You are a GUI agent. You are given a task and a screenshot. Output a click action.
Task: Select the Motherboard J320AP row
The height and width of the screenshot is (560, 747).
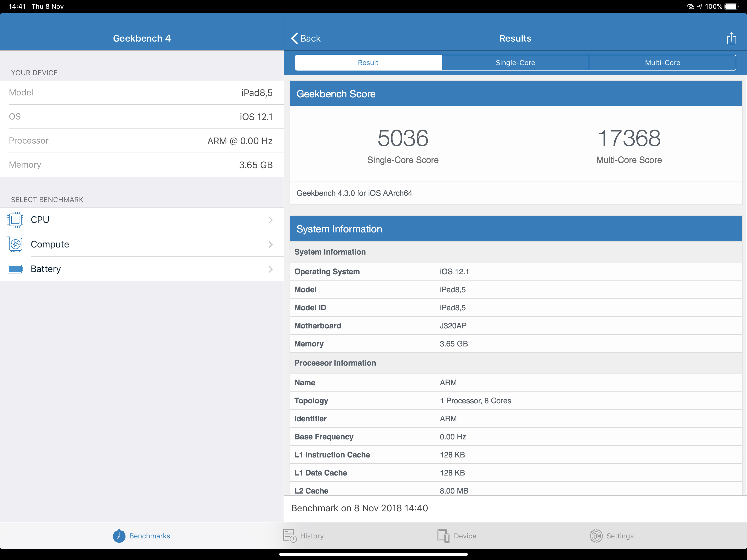[516, 326]
